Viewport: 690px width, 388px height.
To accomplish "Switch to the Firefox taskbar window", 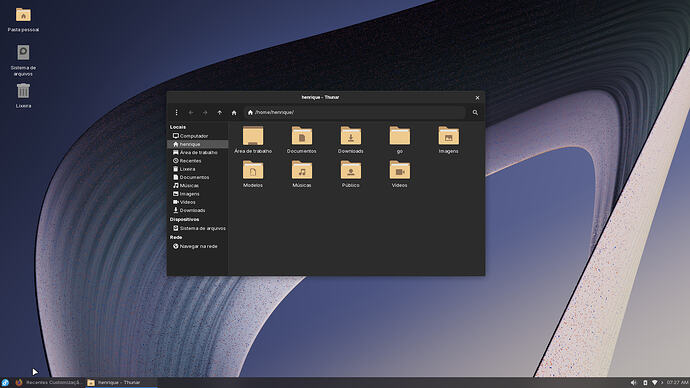I will coord(48,383).
